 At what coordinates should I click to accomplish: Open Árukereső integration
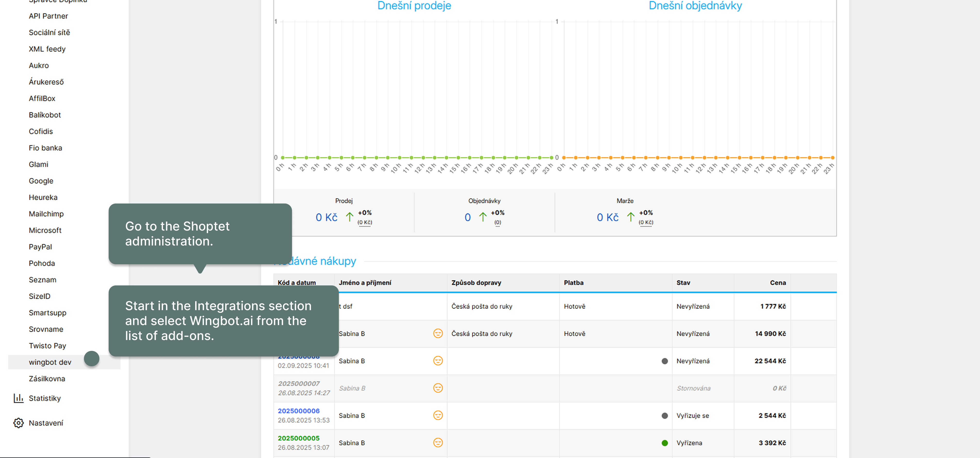(46, 82)
